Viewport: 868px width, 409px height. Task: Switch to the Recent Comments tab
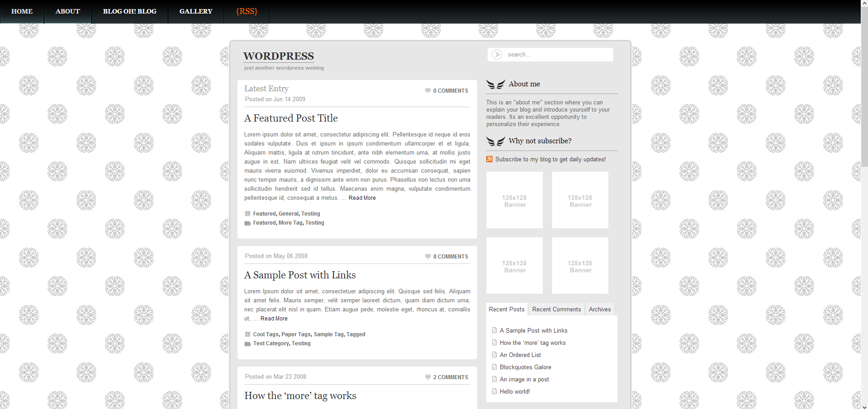coord(556,309)
